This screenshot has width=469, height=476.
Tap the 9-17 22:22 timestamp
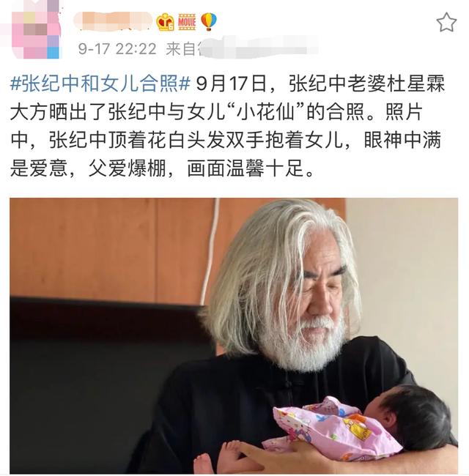[117, 49]
